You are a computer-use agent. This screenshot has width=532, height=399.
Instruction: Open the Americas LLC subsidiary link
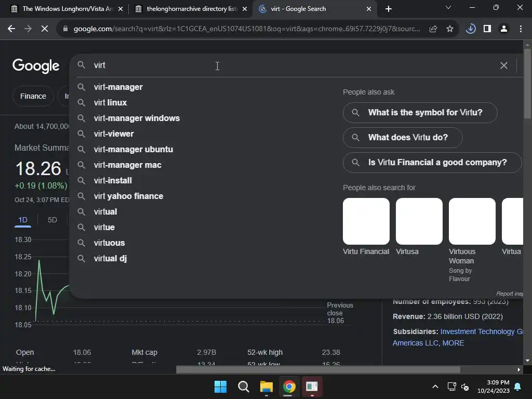point(415,343)
